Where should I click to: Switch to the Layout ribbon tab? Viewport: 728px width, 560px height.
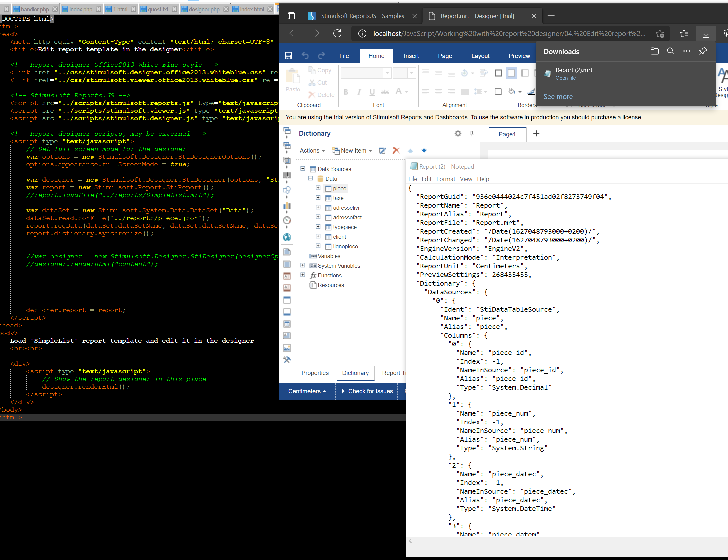click(x=480, y=56)
